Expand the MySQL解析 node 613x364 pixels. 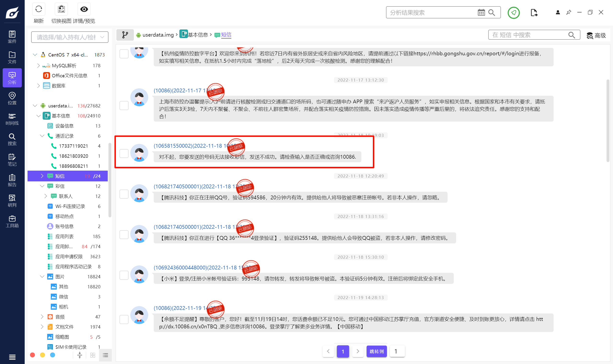coord(39,66)
